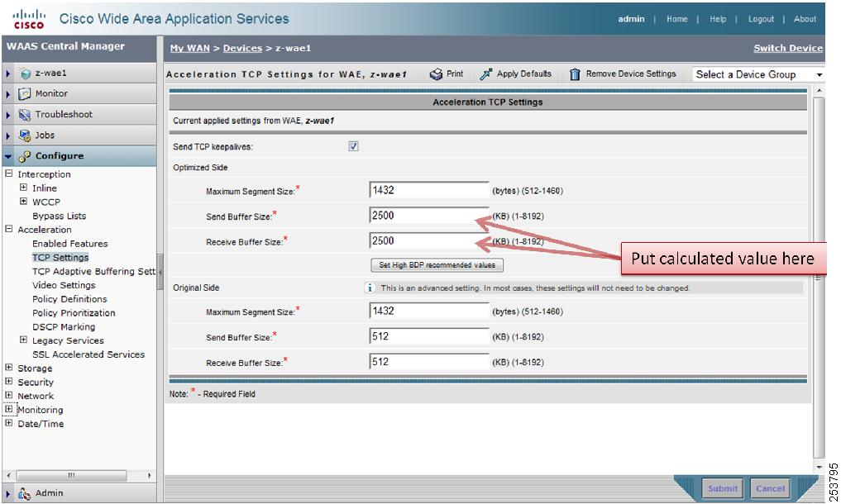Open Policy Definitions in the tree
841x504 pixels.
point(69,300)
